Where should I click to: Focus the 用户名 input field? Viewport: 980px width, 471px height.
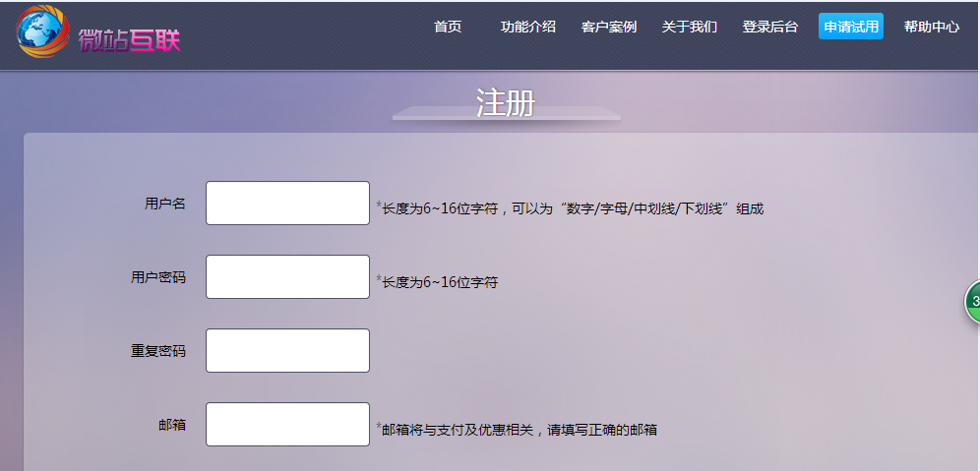[287, 203]
